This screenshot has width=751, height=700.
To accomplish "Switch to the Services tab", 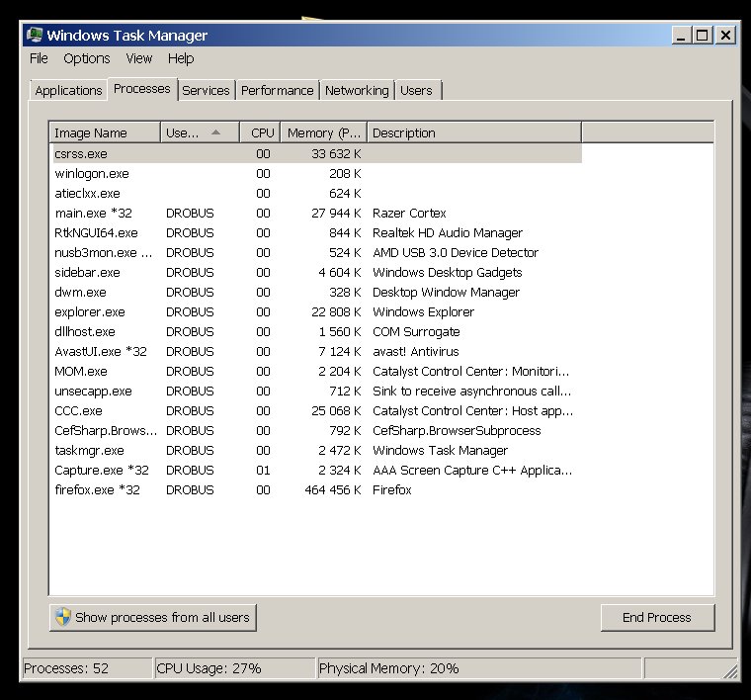I will tap(206, 90).
